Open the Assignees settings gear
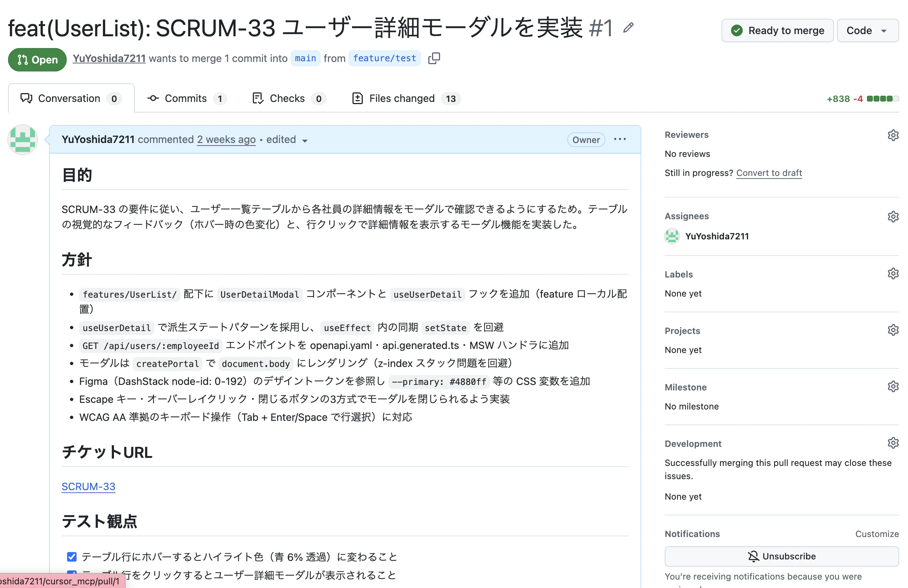Image resolution: width=908 pixels, height=588 pixels. (x=893, y=216)
